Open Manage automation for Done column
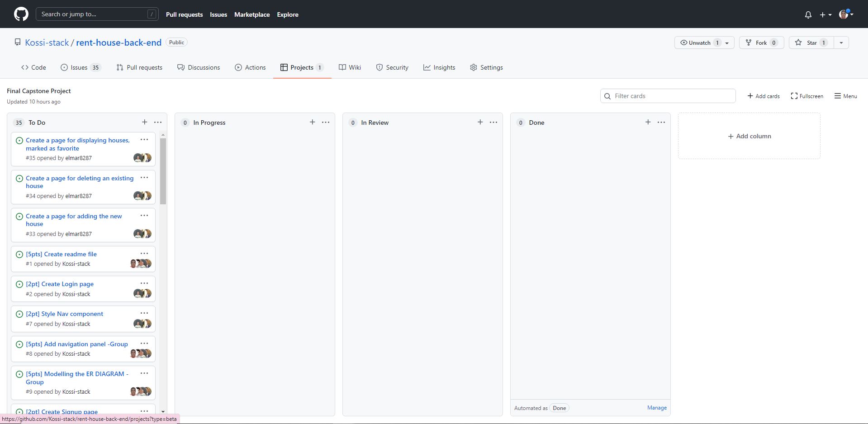868x424 pixels. click(x=657, y=408)
